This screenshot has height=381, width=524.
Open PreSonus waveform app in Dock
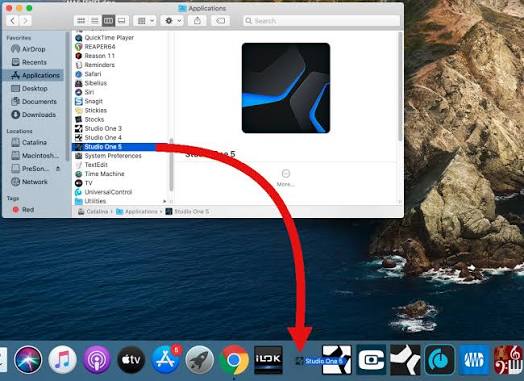[x=474, y=360]
